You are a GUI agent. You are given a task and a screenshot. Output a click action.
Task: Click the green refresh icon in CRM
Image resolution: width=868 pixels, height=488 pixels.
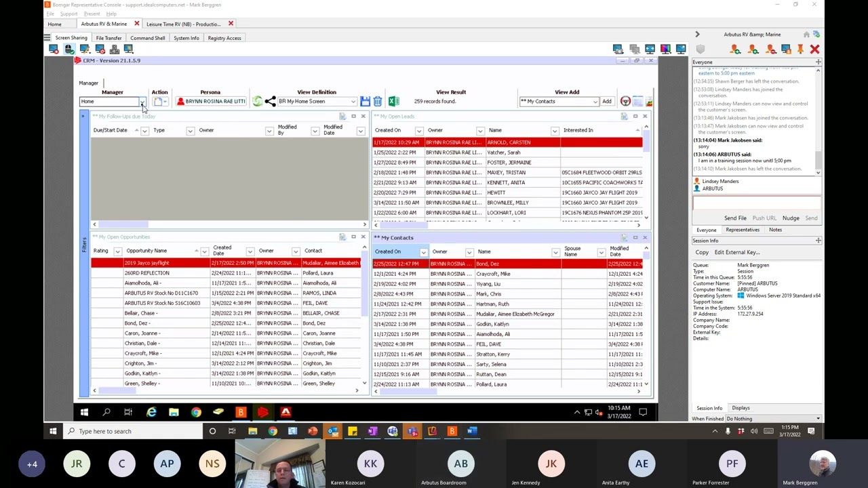tap(258, 102)
